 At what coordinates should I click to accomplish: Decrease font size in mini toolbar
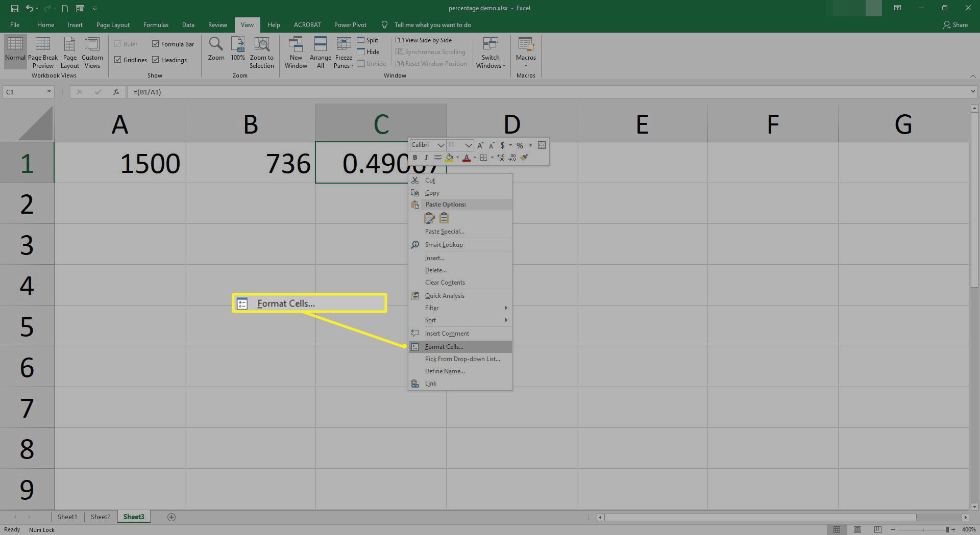492,145
